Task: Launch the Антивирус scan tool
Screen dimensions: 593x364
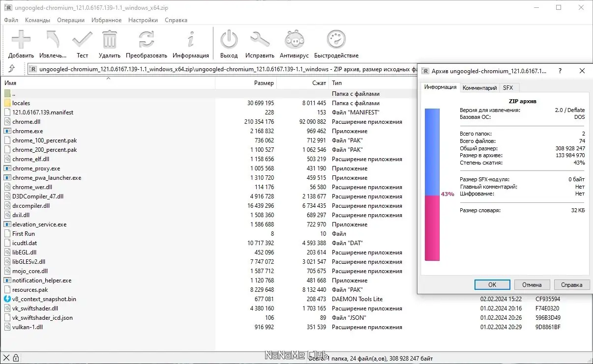Action: coord(294,39)
